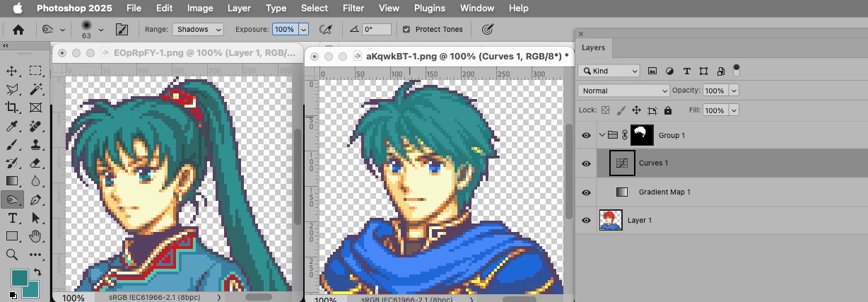Open the Fill slider dropdown
868x302 pixels.
[x=734, y=110]
